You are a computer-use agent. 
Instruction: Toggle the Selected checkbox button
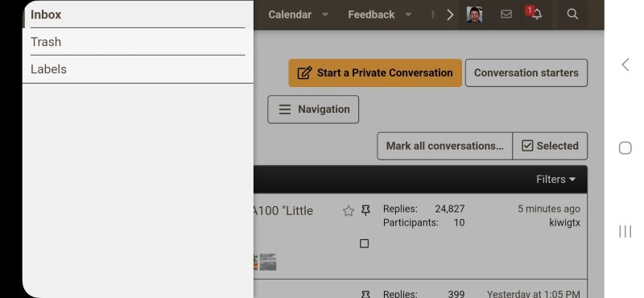point(550,146)
